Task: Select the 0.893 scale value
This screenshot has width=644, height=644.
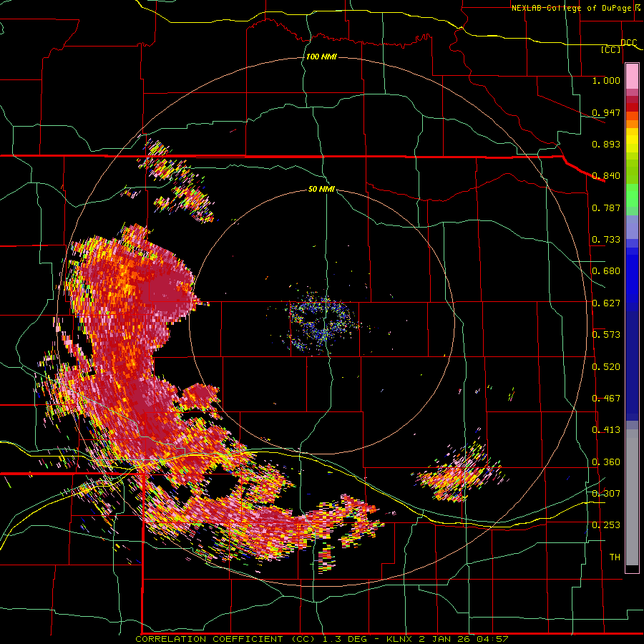Action: point(606,144)
